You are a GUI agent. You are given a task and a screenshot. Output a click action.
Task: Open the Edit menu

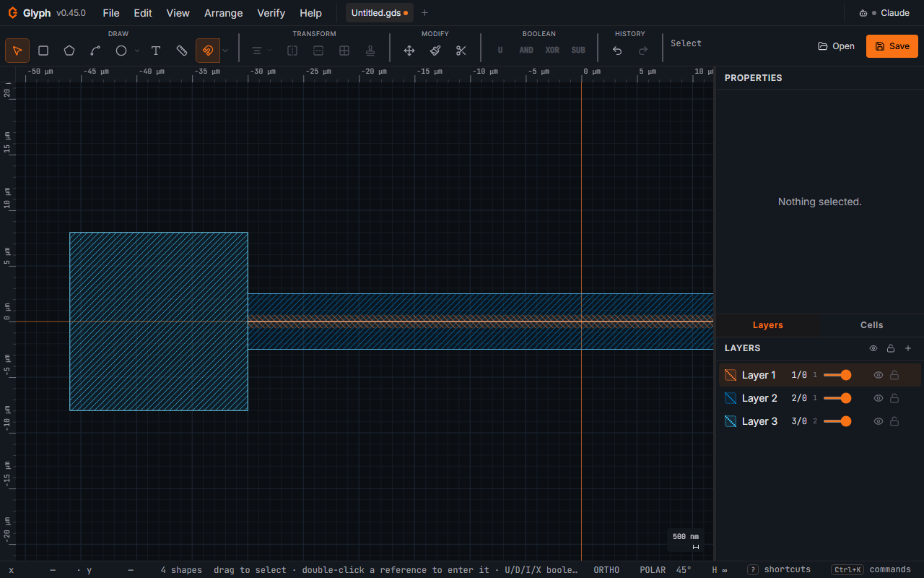pyautogui.click(x=143, y=13)
